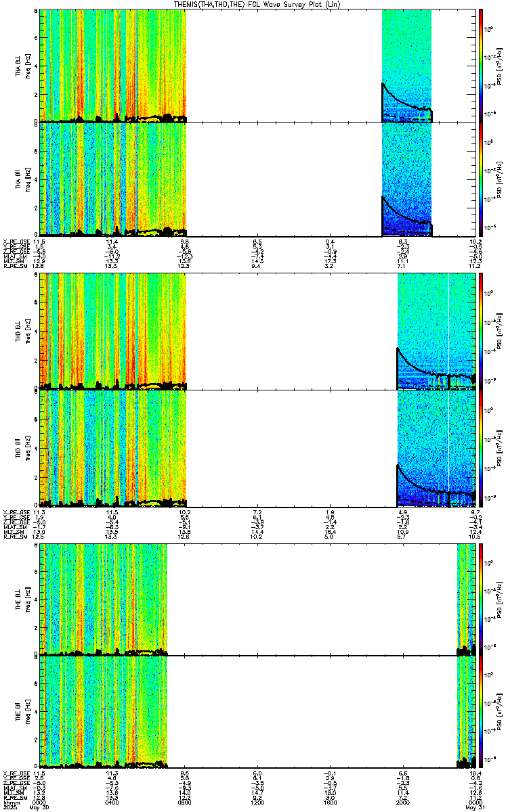Click the late-day data segment in THD B∥ panel
The image size is (508, 812).
[x=436, y=450]
